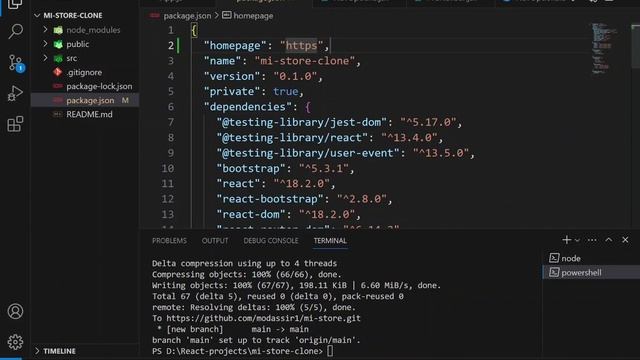Image resolution: width=640 pixels, height=360 pixels.
Task: Open the Manage settings gear
Action: click(16, 342)
